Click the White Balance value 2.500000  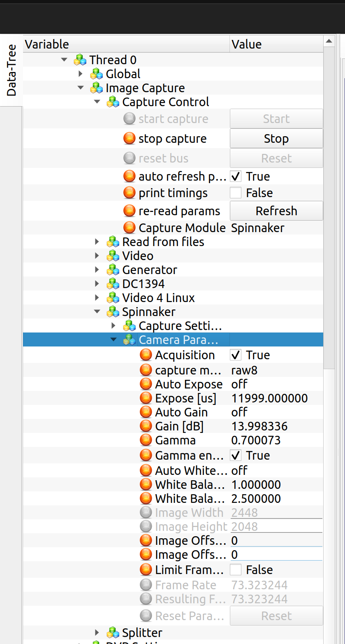coord(256,499)
